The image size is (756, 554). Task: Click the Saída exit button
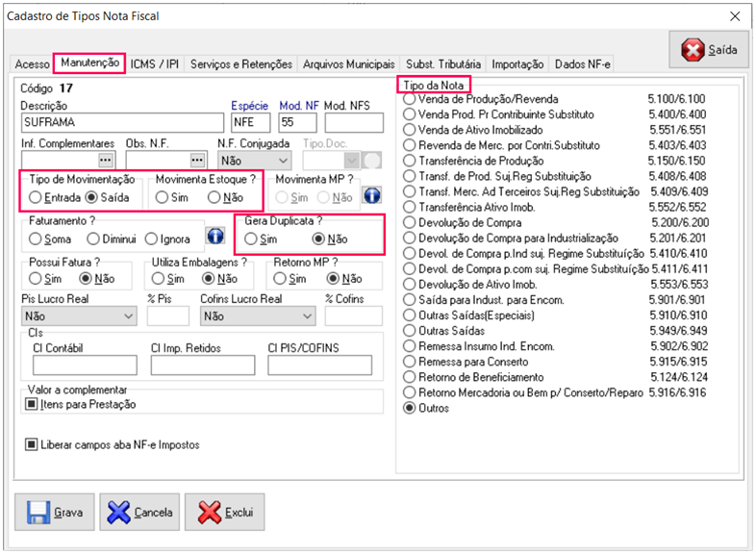coord(709,50)
